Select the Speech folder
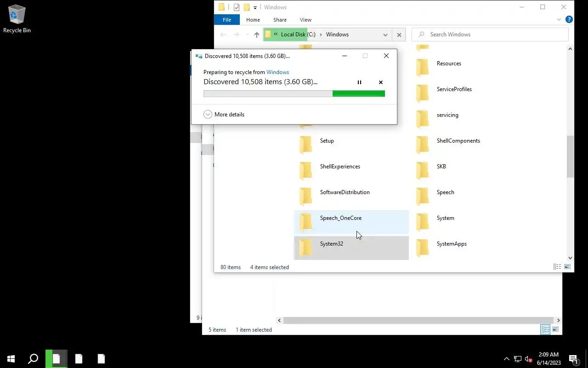This screenshot has width=588, height=368. tap(468, 195)
